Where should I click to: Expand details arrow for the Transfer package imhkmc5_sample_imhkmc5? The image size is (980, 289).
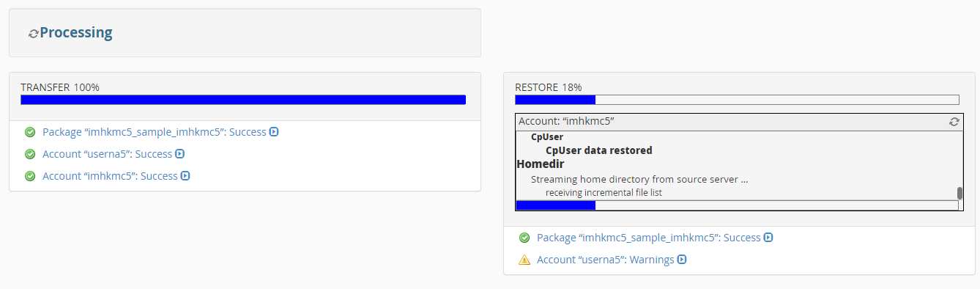click(x=274, y=132)
